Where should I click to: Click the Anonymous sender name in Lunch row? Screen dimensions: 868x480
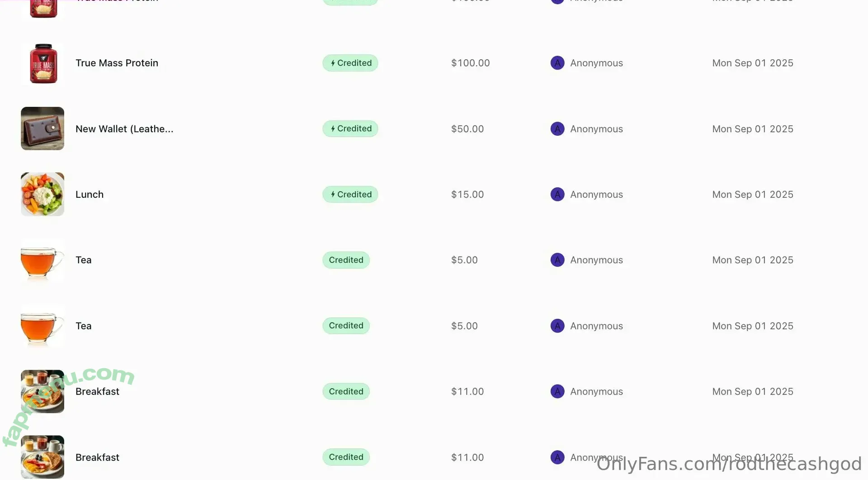click(596, 195)
